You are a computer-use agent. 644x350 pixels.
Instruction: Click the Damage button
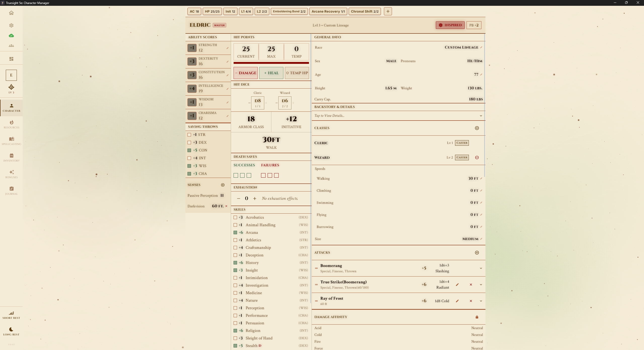pos(246,73)
